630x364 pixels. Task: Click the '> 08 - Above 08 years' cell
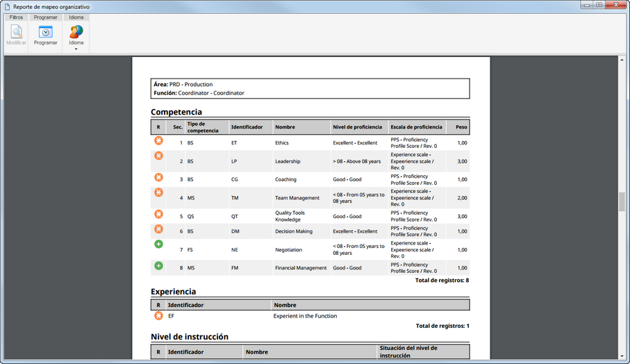357,161
